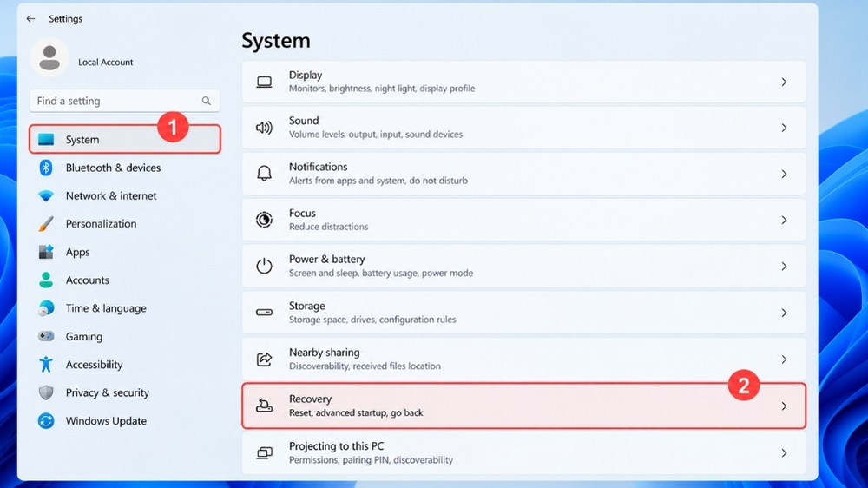Screen dimensions: 868x488
Task: Click the Sound speaker icon
Action: click(264, 128)
